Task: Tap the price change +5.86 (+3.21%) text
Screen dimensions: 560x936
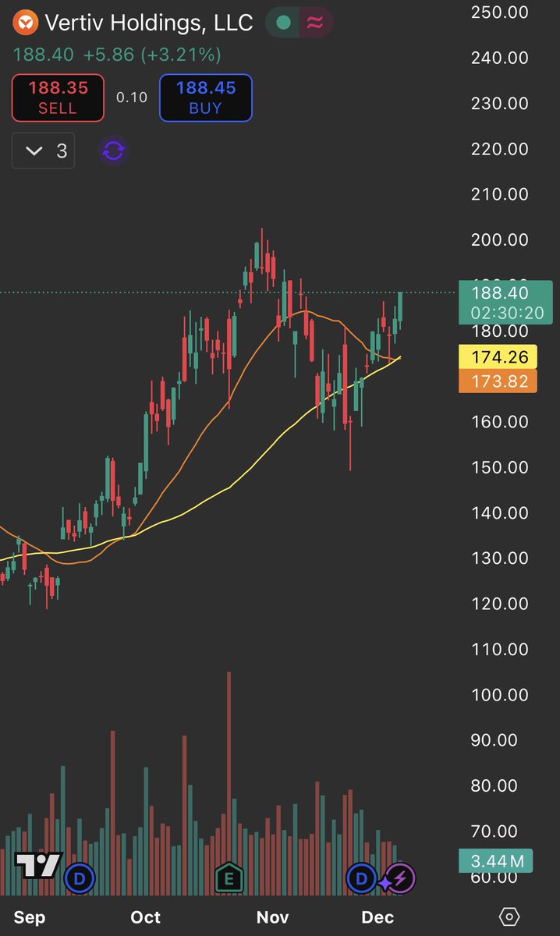Action: [x=154, y=55]
